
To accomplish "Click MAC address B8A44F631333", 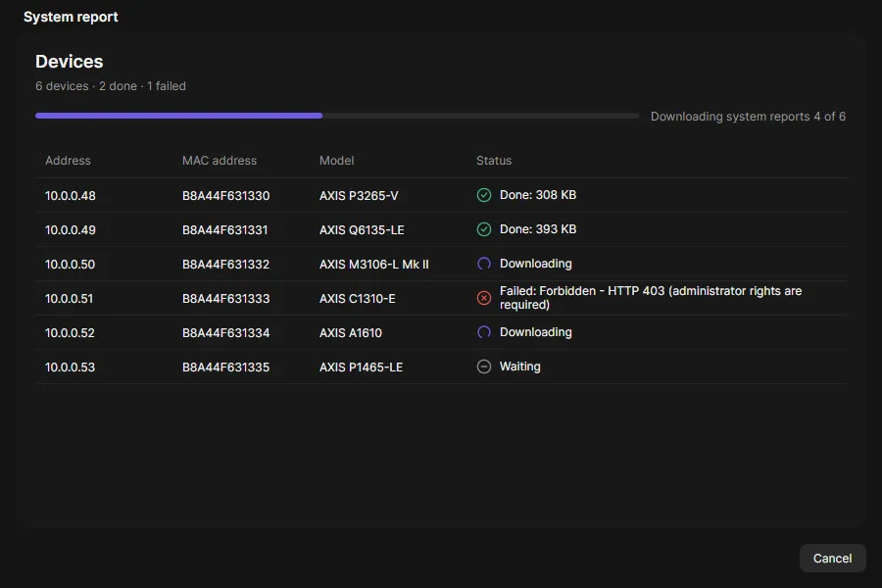I will click(x=226, y=299).
